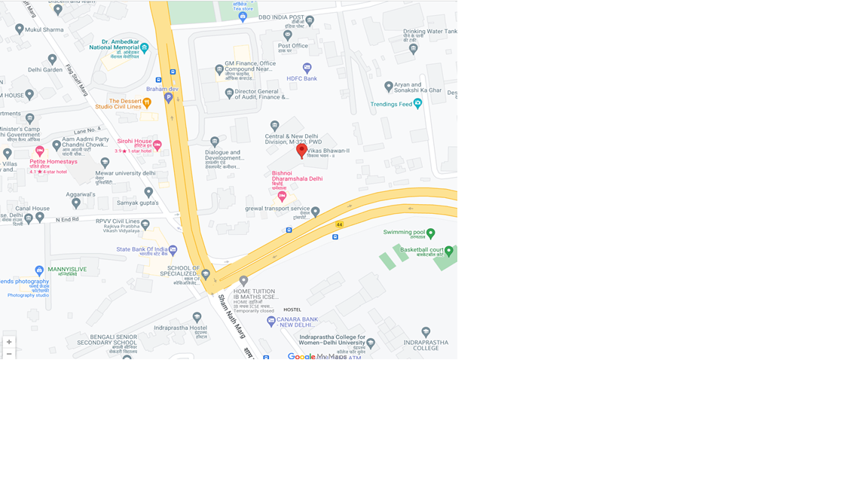Open the Swimming pool green marker
The height and width of the screenshot is (488, 868).
click(x=431, y=233)
